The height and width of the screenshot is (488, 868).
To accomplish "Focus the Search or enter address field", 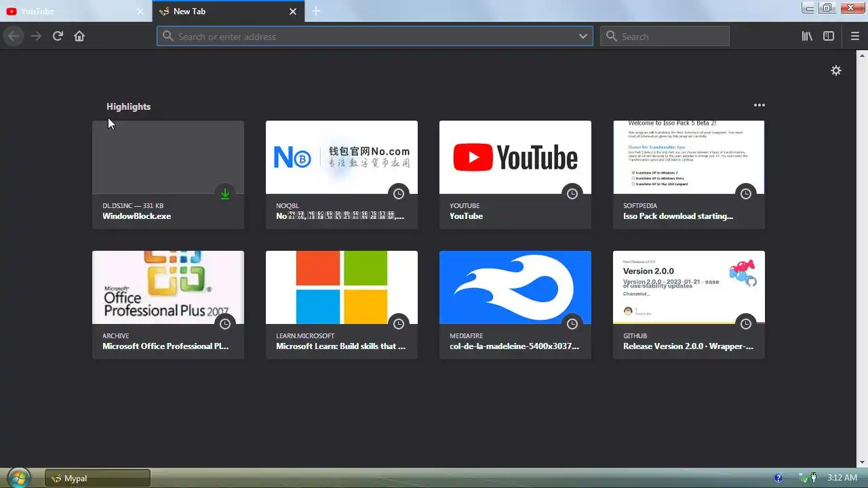I will [375, 36].
